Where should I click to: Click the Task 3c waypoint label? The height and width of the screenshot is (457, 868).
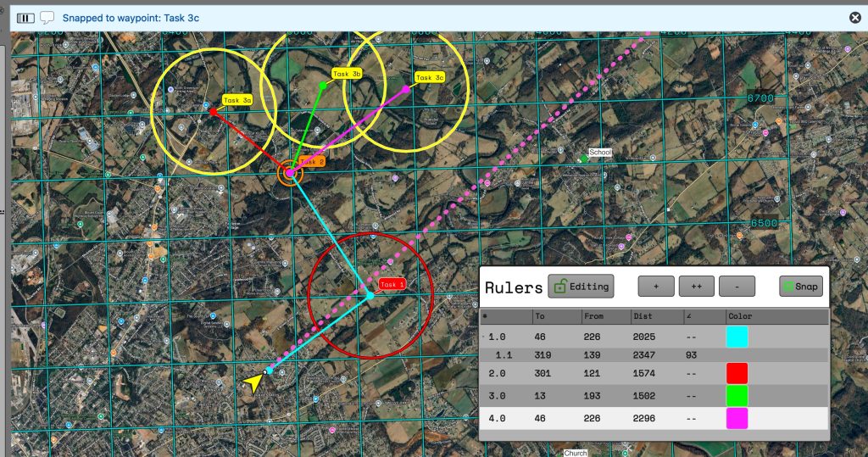[x=429, y=77]
